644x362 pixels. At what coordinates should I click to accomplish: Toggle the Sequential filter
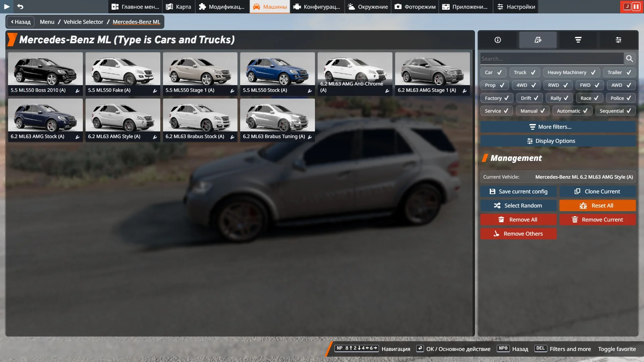point(615,111)
